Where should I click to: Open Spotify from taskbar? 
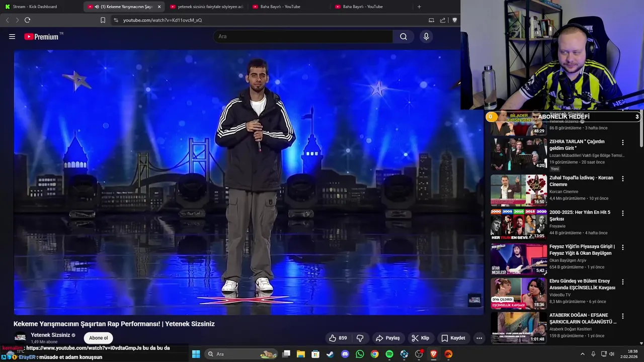click(x=389, y=354)
